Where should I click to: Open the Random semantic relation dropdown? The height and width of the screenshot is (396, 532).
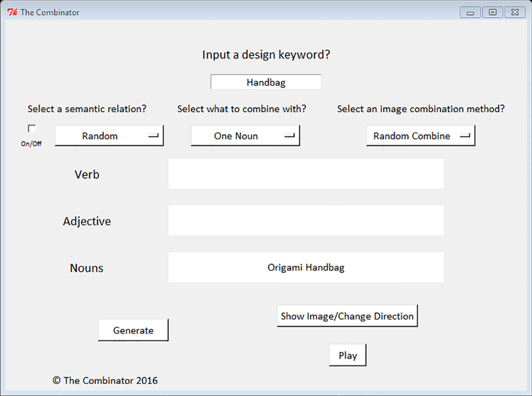pos(109,136)
